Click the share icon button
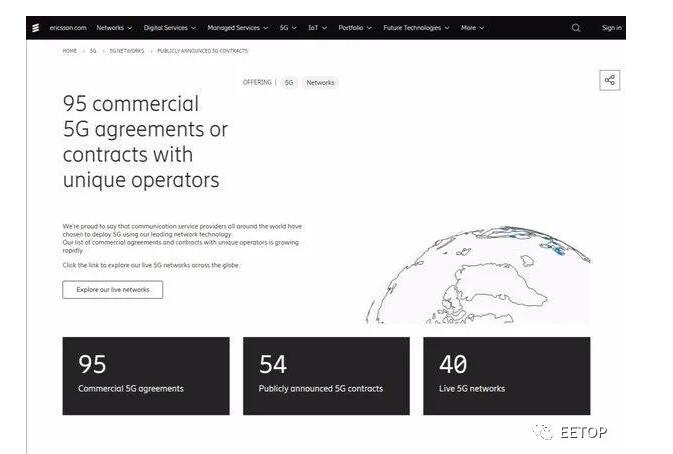 point(609,81)
